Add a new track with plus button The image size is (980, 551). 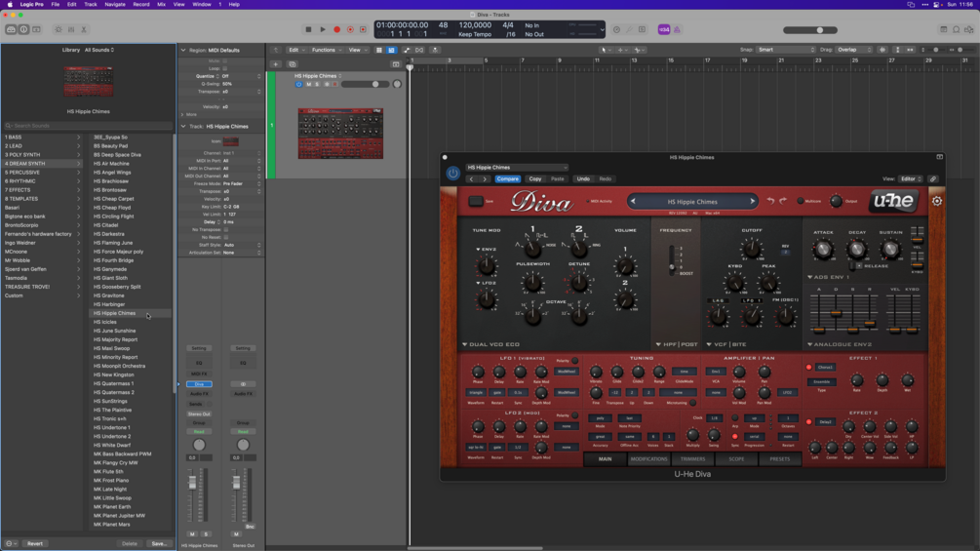[x=275, y=64]
